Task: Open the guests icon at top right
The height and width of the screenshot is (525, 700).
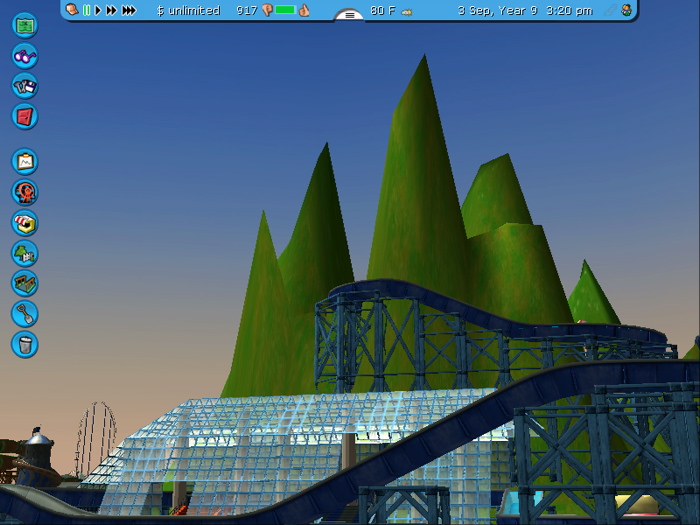Action: [x=627, y=10]
